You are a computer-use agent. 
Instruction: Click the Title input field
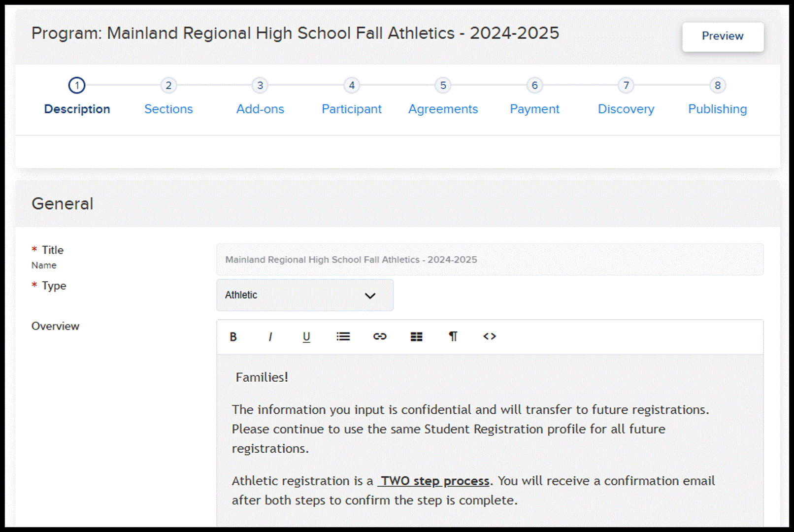tap(490, 260)
